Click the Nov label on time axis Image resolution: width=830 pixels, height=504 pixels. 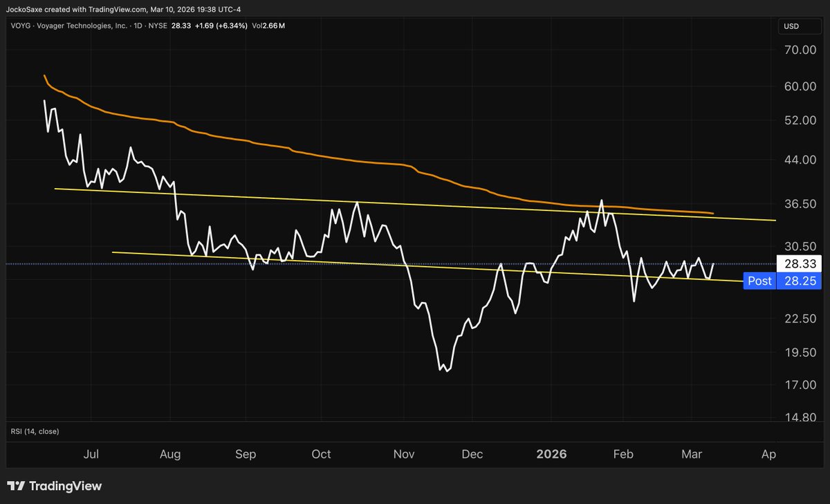(x=404, y=454)
